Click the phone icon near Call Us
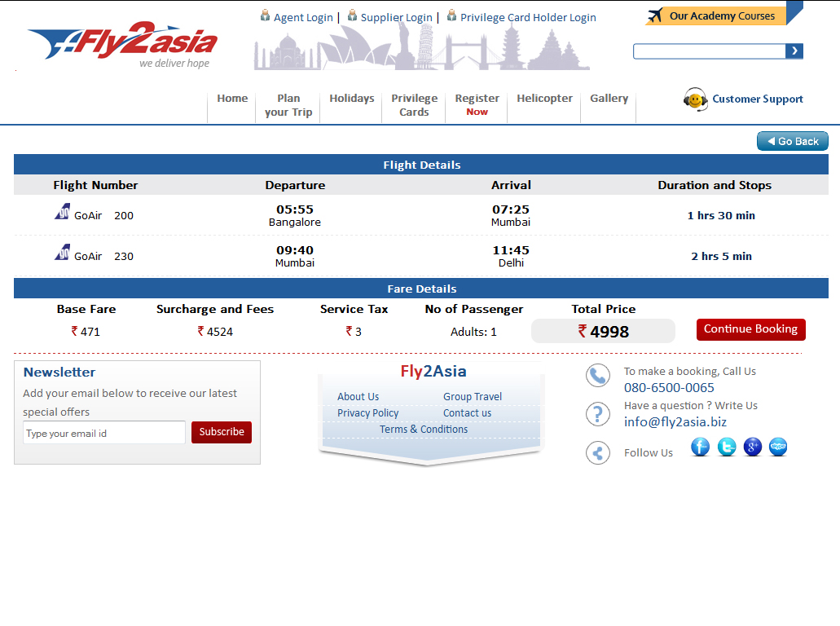 pyautogui.click(x=598, y=376)
